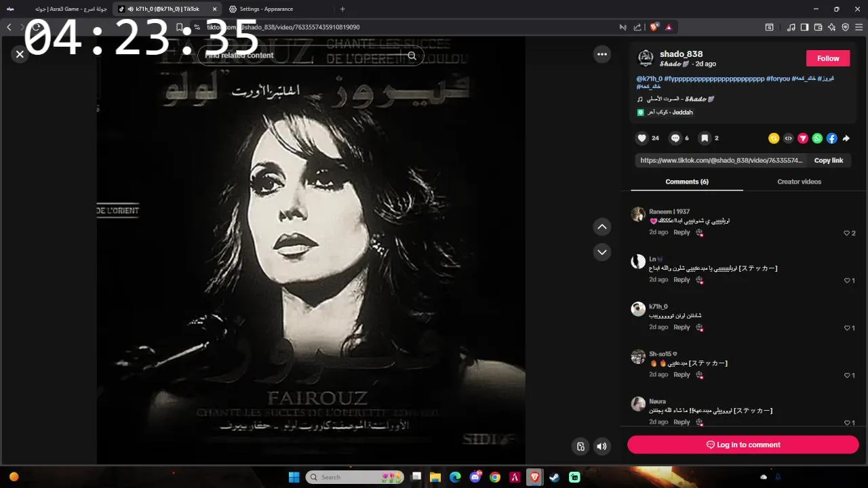The width and height of the screenshot is (868, 488).
Task: Open the three-dots more options menu on video
Action: [602, 54]
